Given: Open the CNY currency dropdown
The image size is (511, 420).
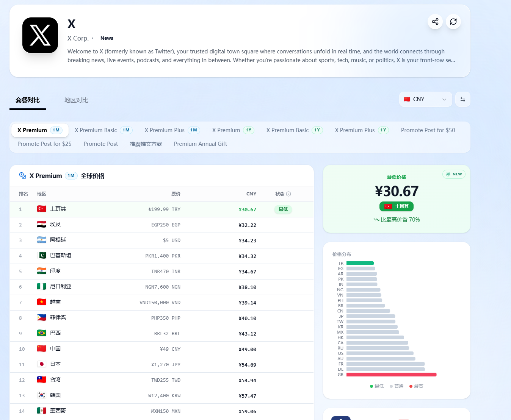Looking at the screenshot, I should tap(425, 99).
